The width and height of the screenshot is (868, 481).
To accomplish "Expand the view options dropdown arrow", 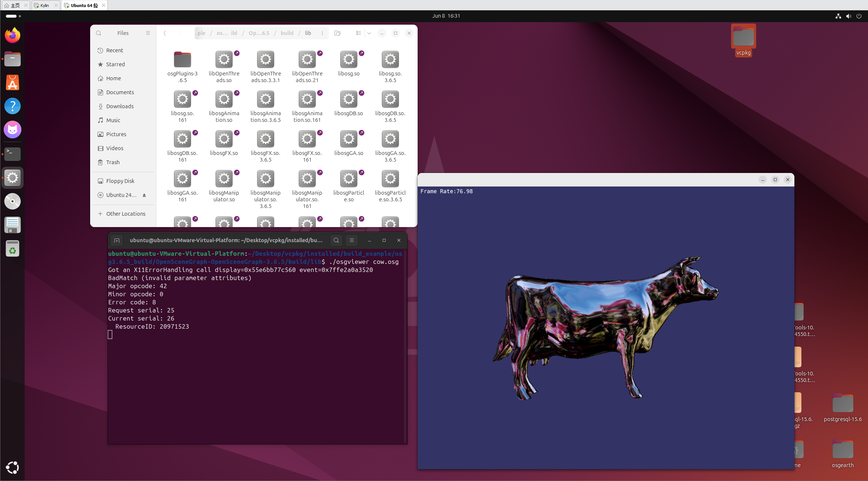I will pyautogui.click(x=369, y=33).
